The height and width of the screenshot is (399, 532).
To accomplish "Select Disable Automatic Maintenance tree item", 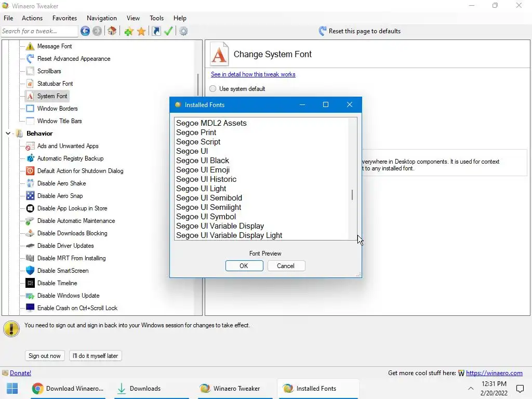I will pyautogui.click(x=76, y=221).
